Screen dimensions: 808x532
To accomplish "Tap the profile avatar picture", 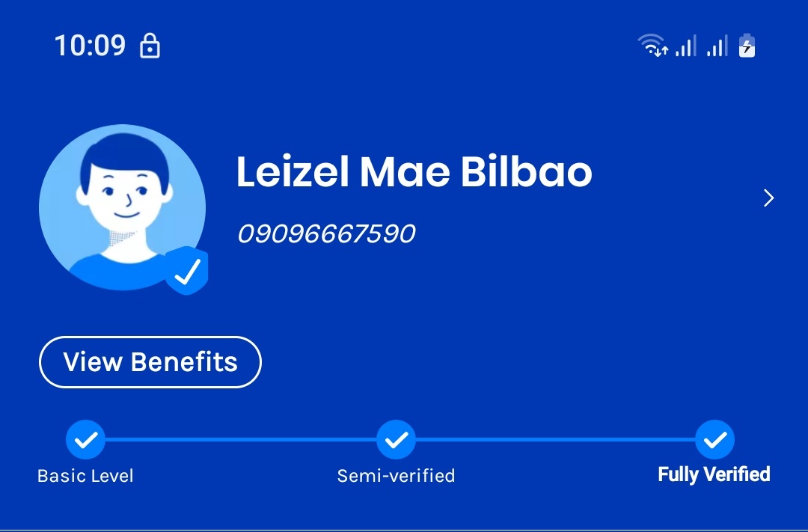I will coord(122,207).
